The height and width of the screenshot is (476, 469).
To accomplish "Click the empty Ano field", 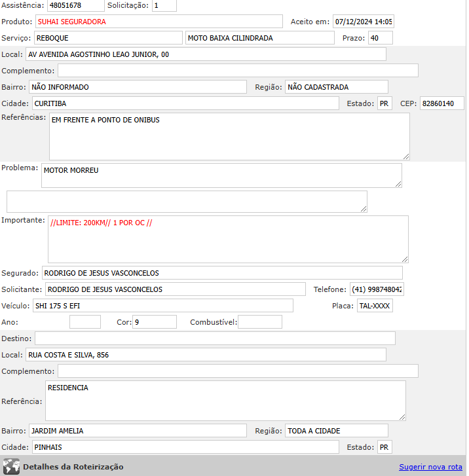I will point(85,322).
